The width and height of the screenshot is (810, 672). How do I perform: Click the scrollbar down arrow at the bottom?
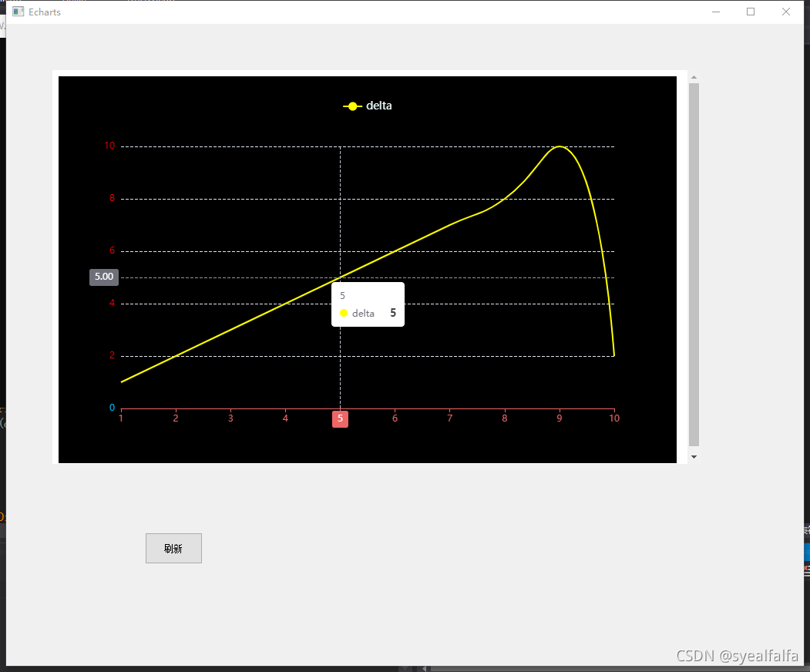pyautogui.click(x=694, y=456)
